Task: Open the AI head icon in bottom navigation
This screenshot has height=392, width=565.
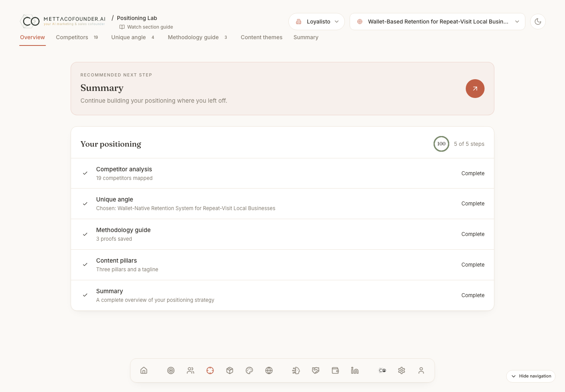Action: 296,370
